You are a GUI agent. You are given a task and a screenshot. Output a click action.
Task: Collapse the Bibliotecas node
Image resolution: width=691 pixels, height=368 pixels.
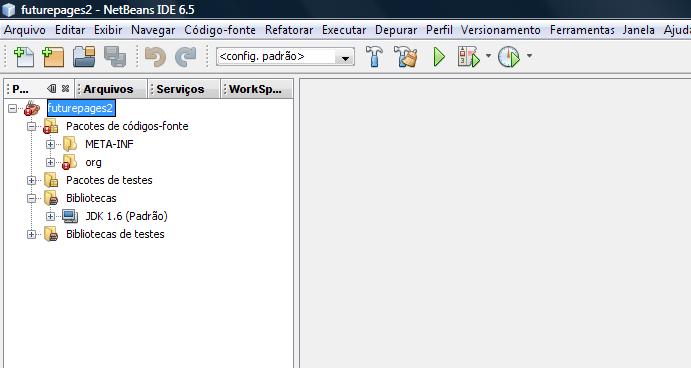pos(31,198)
